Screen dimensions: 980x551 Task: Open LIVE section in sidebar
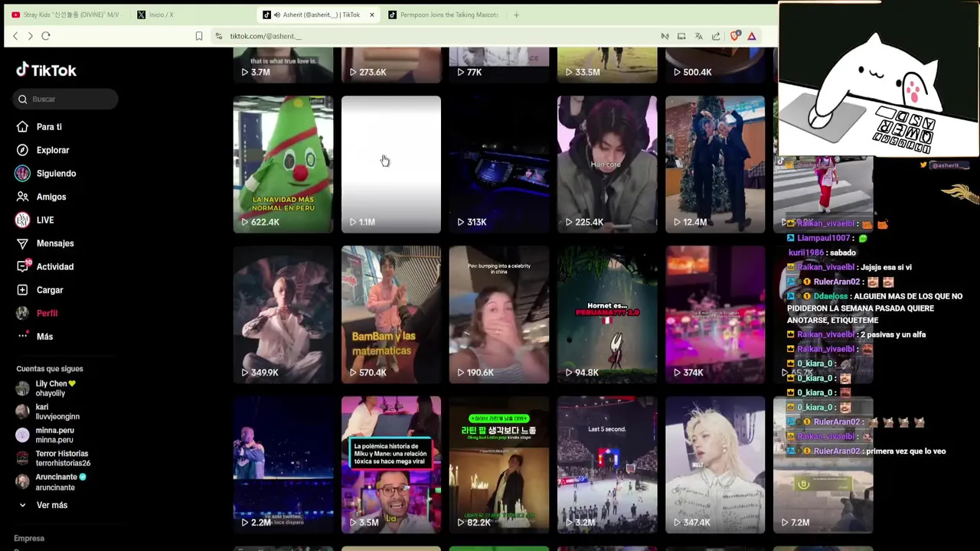tap(45, 220)
